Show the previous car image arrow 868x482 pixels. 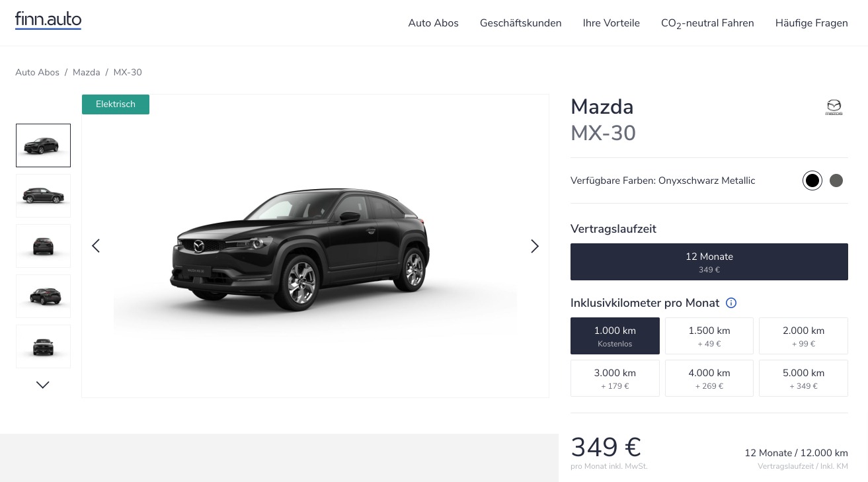[x=96, y=246]
